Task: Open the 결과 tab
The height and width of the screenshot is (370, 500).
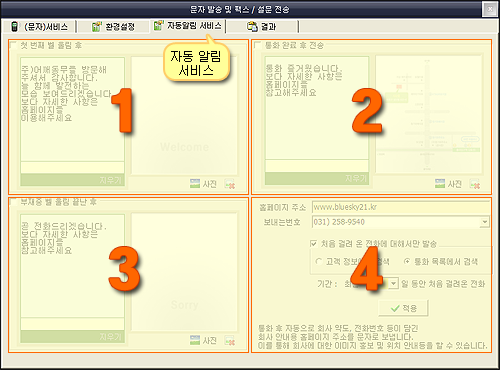Action: pos(262,26)
